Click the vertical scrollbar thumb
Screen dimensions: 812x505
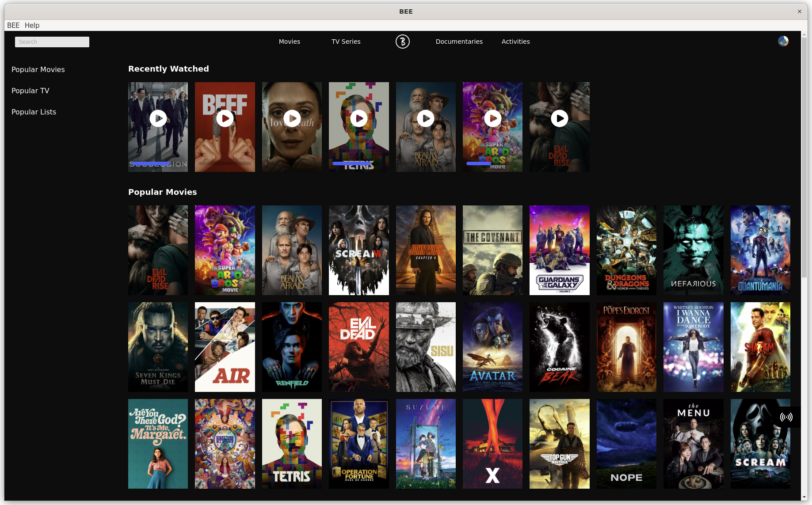pos(804,158)
